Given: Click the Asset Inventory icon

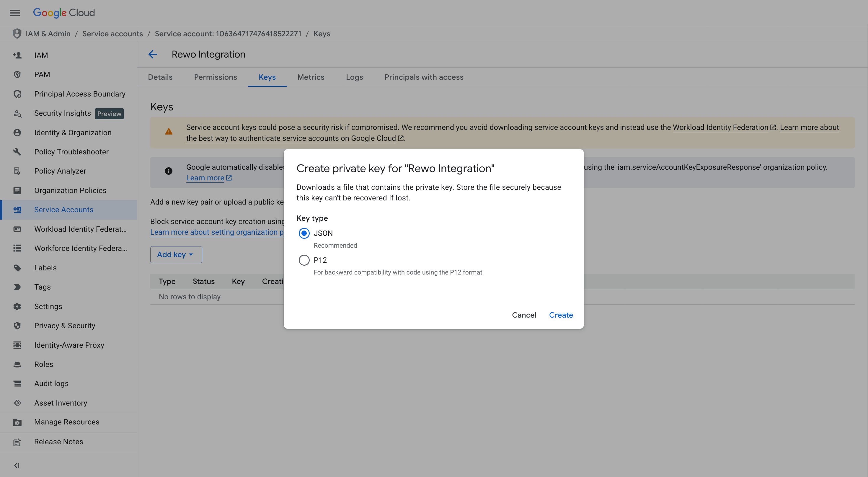Looking at the screenshot, I should point(17,403).
